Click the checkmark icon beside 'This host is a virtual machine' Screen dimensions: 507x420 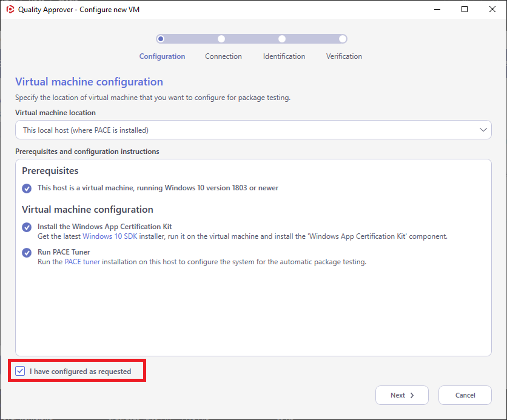(27, 188)
